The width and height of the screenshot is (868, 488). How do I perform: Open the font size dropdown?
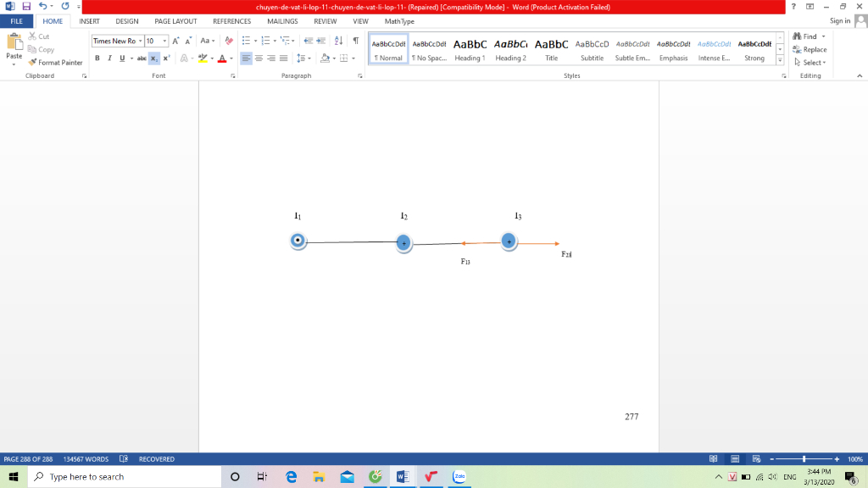(164, 41)
